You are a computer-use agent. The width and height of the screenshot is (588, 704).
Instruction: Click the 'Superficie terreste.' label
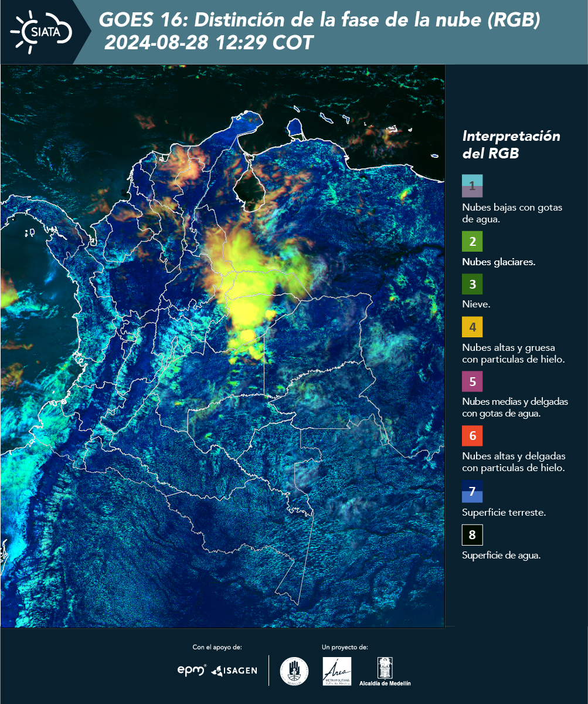(x=504, y=513)
